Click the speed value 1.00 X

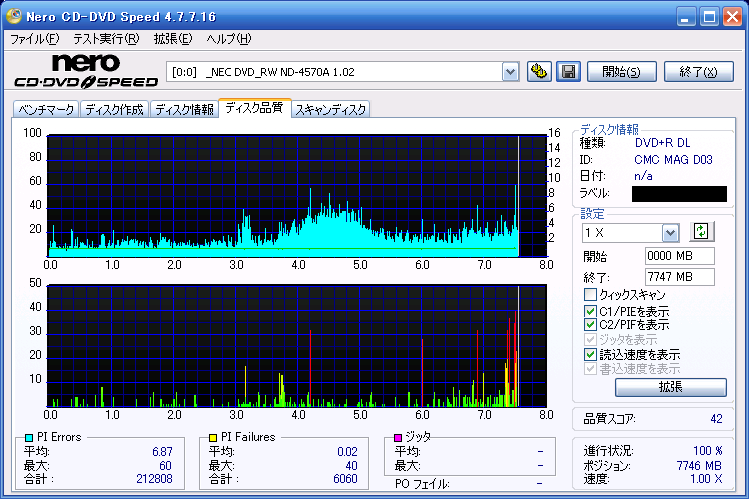pyautogui.click(x=706, y=479)
